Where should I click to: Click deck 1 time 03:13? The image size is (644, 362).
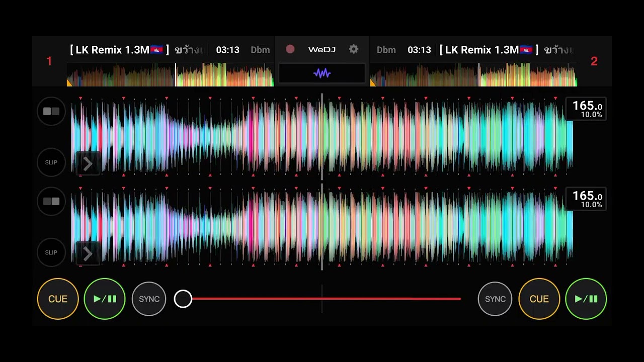pyautogui.click(x=227, y=50)
